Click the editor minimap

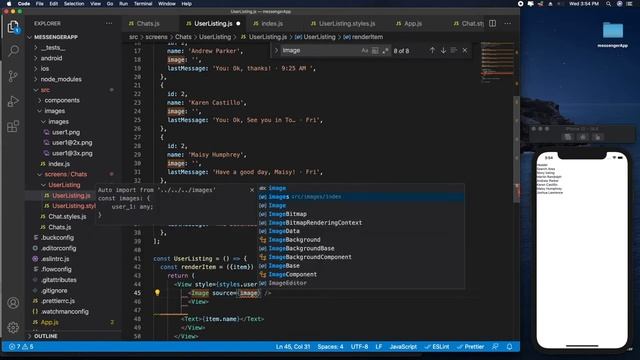pyautogui.click(x=497, y=61)
